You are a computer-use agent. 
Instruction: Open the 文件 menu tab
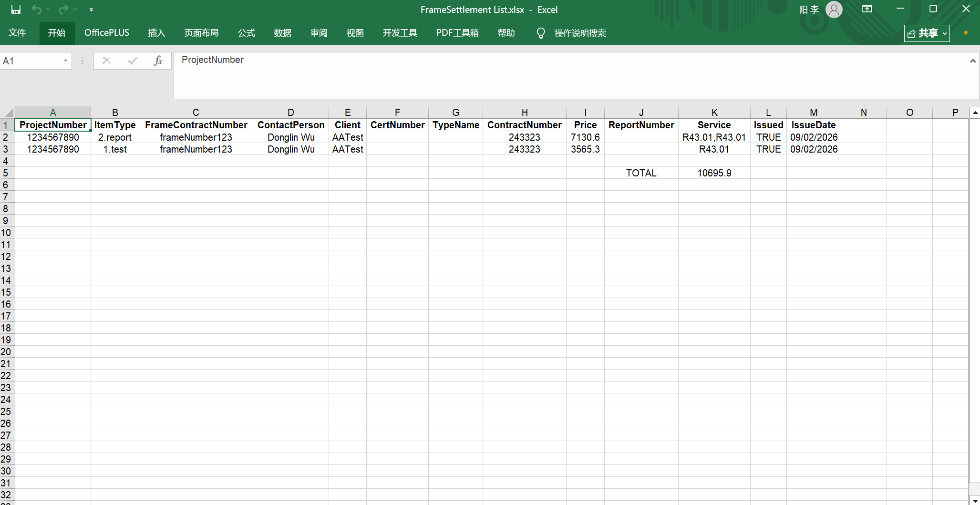(x=17, y=33)
